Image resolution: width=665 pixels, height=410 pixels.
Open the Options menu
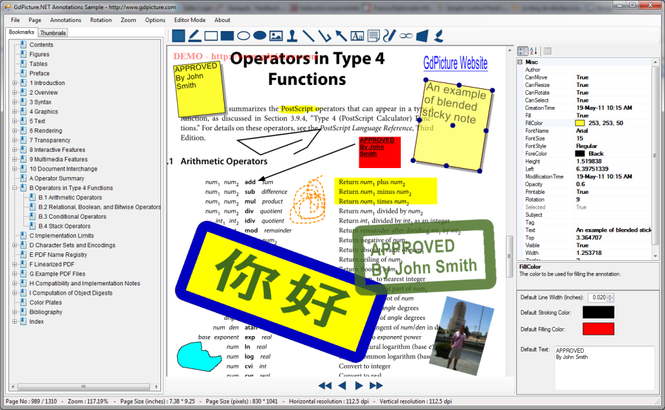155,20
